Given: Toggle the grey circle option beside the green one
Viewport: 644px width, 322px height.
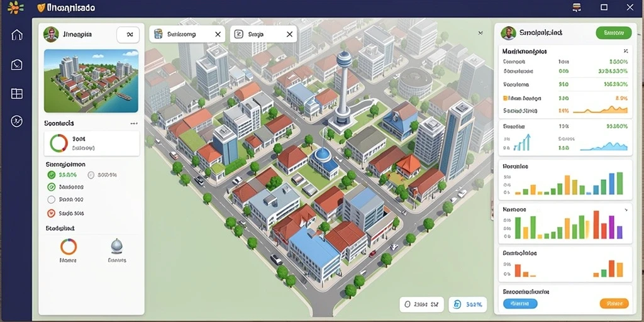Looking at the screenshot, I should click(91, 175).
